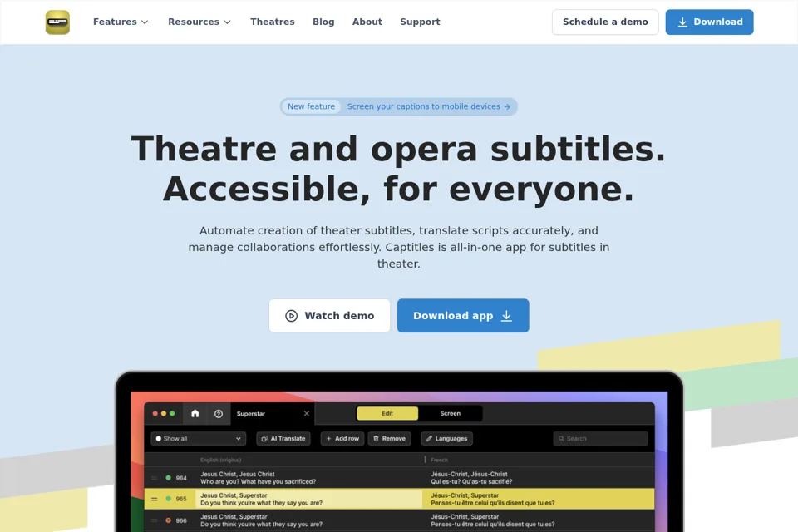This screenshot has width=798, height=532.
Task: Click the English (original) column header
Action: 221,460
